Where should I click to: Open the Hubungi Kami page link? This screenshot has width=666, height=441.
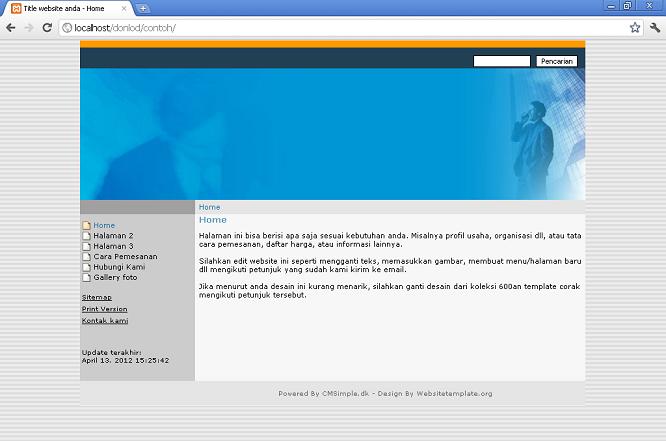(119, 267)
